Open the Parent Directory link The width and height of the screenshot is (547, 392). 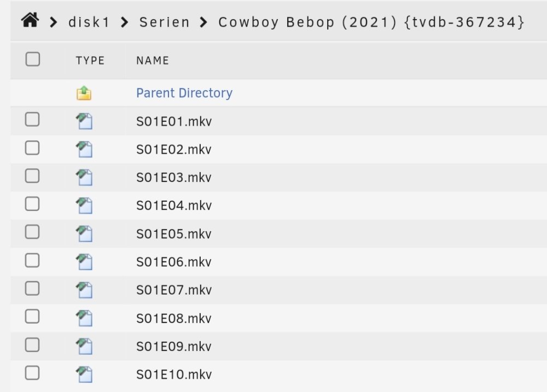184,93
